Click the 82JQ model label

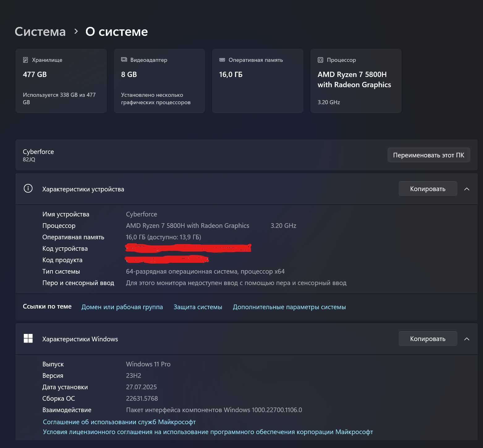point(29,160)
